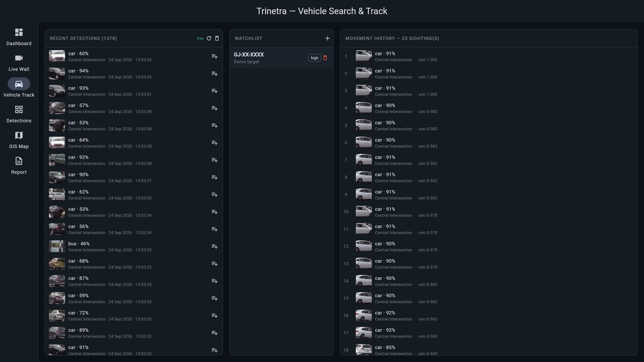
Task: Click the Movement History 23 sightings header
Action: [392, 38]
